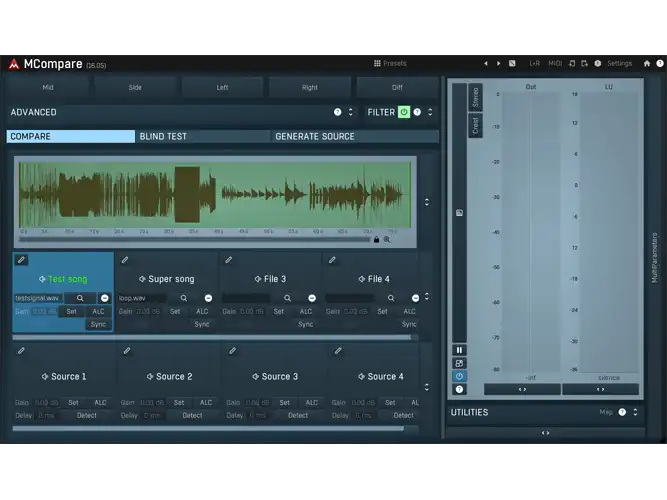Click the testsignal.wav file field
This screenshot has height=500, width=667.
click(x=39, y=298)
